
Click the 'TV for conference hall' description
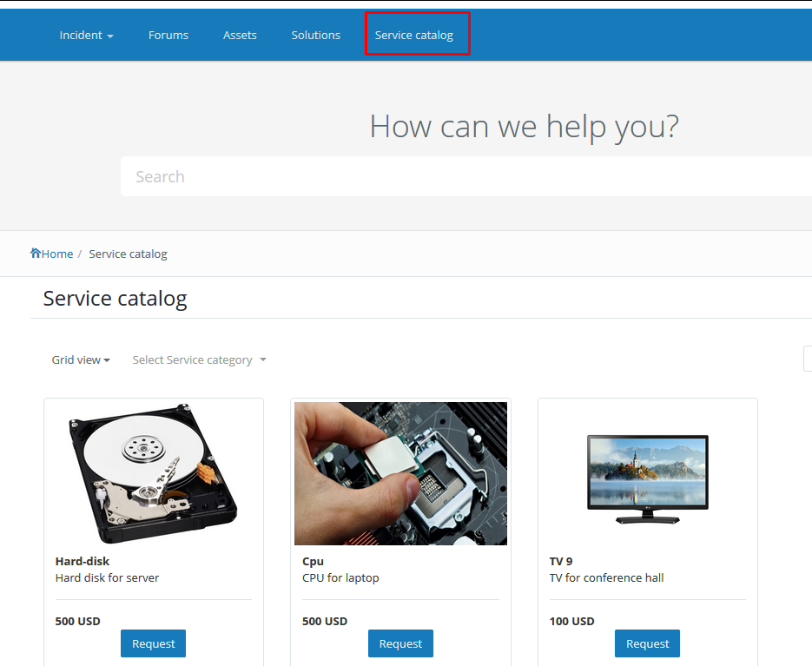coord(606,578)
